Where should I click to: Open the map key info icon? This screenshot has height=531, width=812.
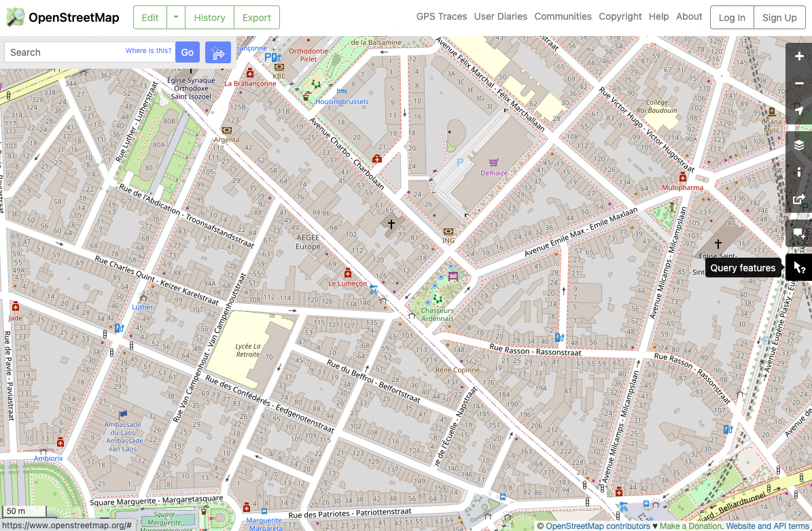pyautogui.click(x=799, y=171)
